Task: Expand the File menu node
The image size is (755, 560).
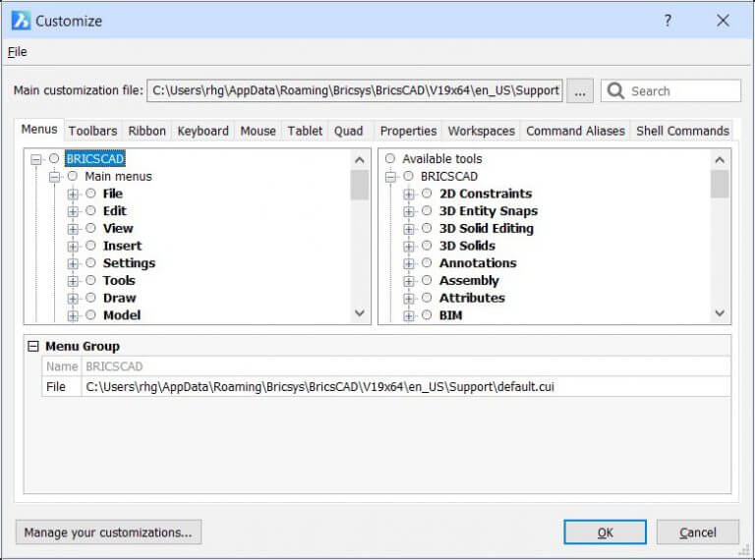Action: click(73, 195)
